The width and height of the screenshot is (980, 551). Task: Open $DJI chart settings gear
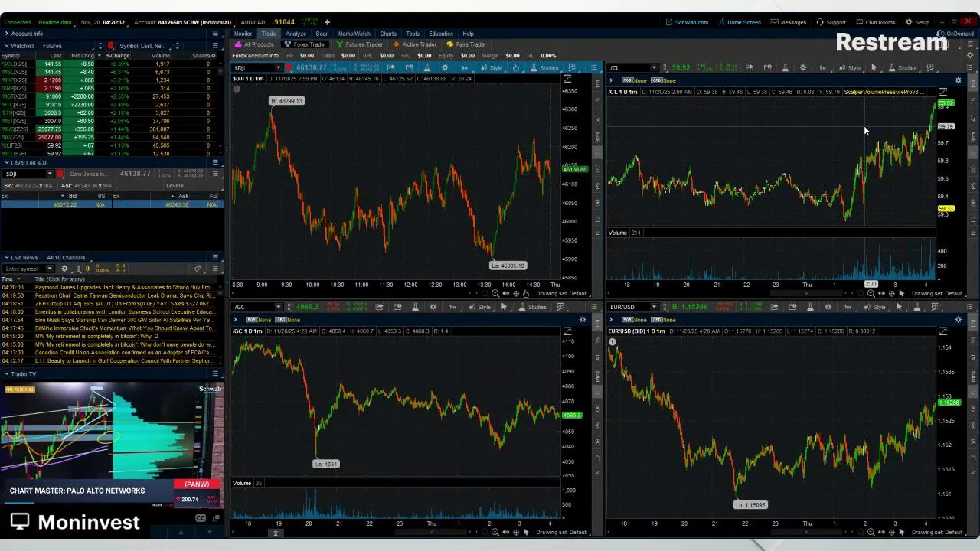pos(446,67)
